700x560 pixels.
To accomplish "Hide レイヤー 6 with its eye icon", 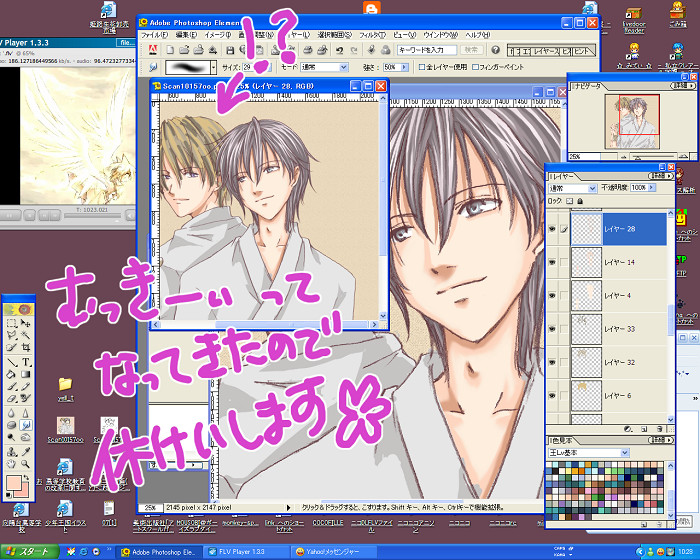I will [552, 396].
